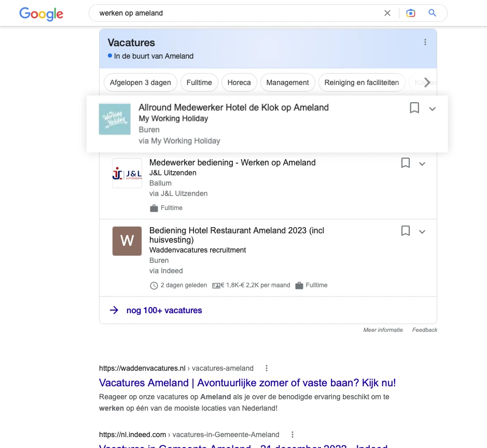
Task: Click the My Working Holiday logo thumbnail
Action: pyautogui.click(x=115, y=119)
